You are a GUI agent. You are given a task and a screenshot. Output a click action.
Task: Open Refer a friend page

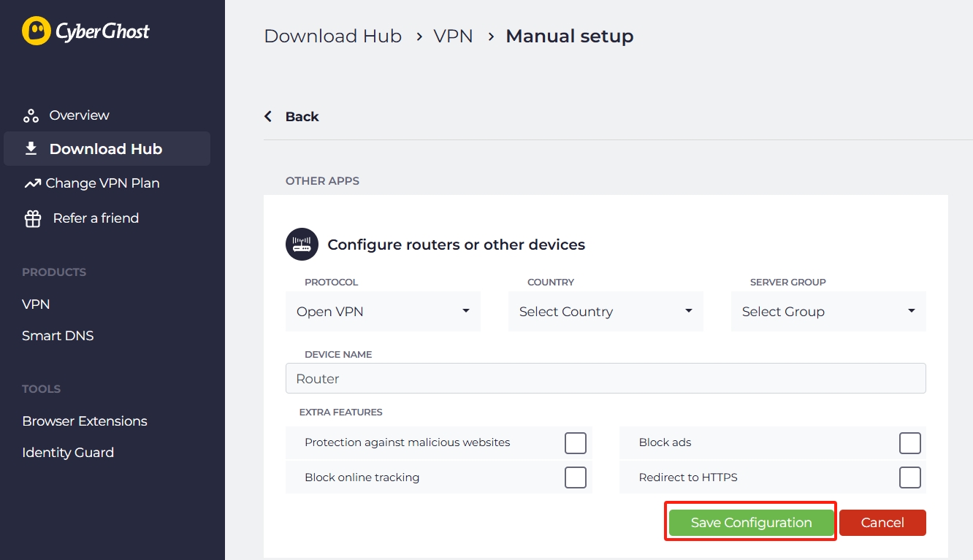[96, 218]
